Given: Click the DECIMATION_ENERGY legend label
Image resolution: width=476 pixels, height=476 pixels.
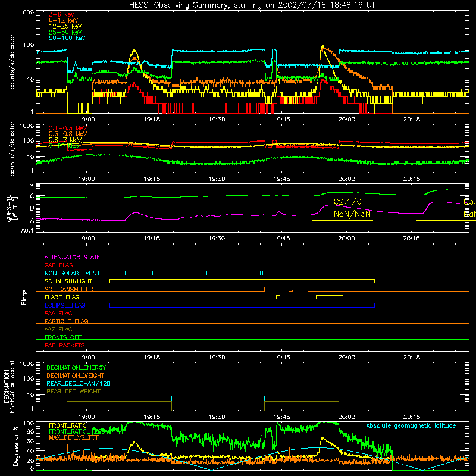Looking at the screenshot, I should point(76,368).
